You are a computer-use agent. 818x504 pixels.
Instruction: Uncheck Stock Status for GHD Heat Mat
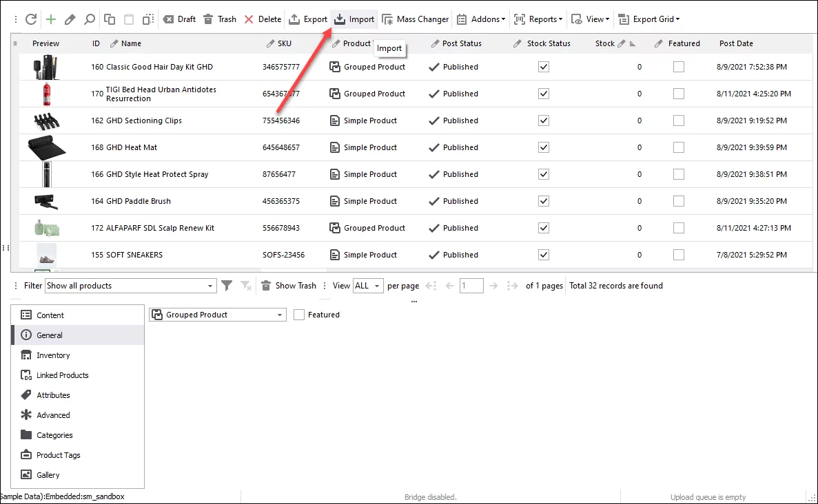(x=544, y=147)
